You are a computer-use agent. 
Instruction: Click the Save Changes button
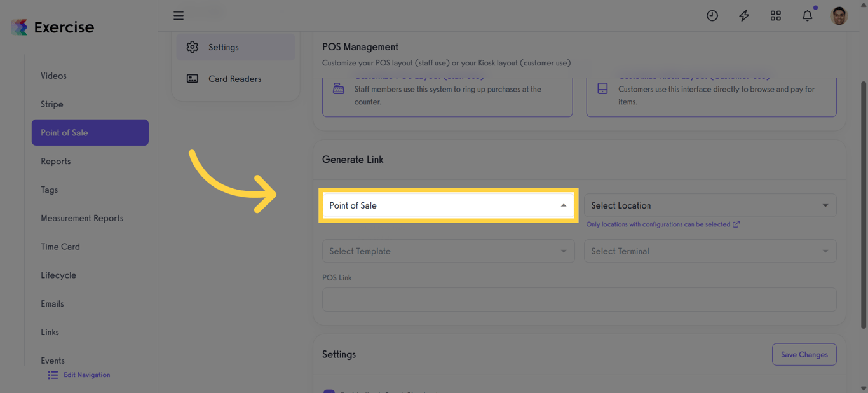point(804,355)
